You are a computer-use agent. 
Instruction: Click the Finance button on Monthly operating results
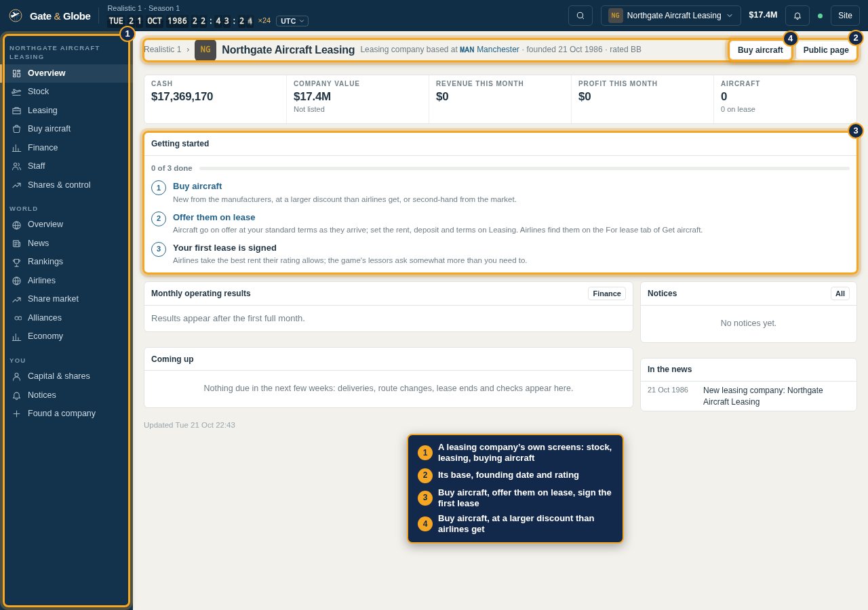[x=607, y=293]
